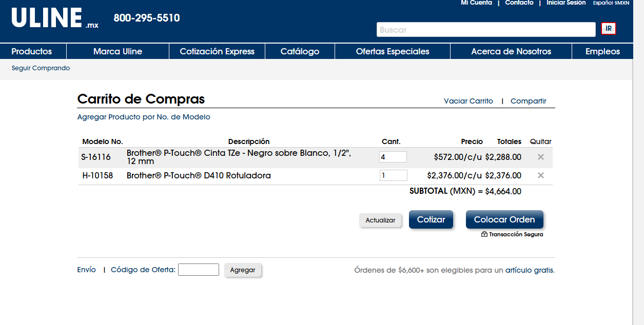The height and width of the screenshot is (325, 644).
Task: Click the Código de Oferta input
Action: click(x=199, y=270)
